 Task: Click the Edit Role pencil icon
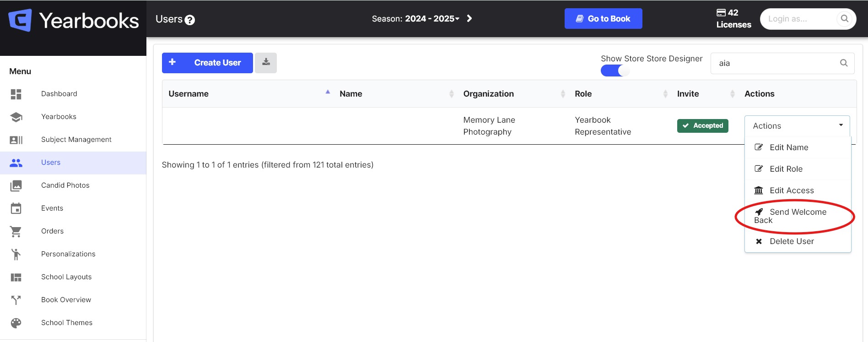point(759,169)
